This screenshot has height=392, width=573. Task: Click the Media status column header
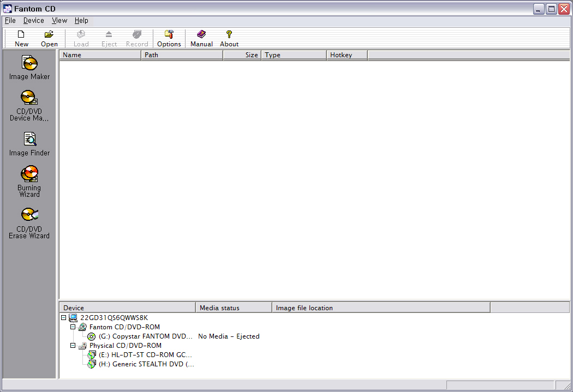coord(234,308)
